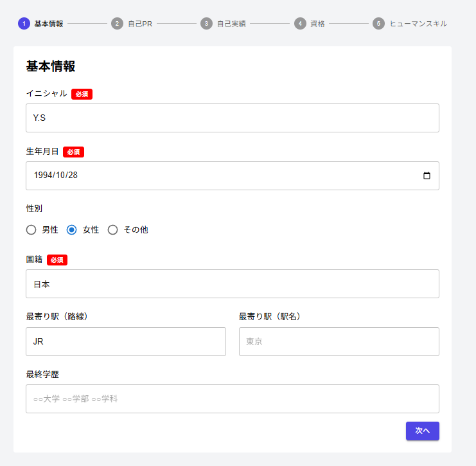Image resolution: width=476 pixels, height=466 pixels.
Task: Focus the イニシャル input field
Action: tap(232, 118)
